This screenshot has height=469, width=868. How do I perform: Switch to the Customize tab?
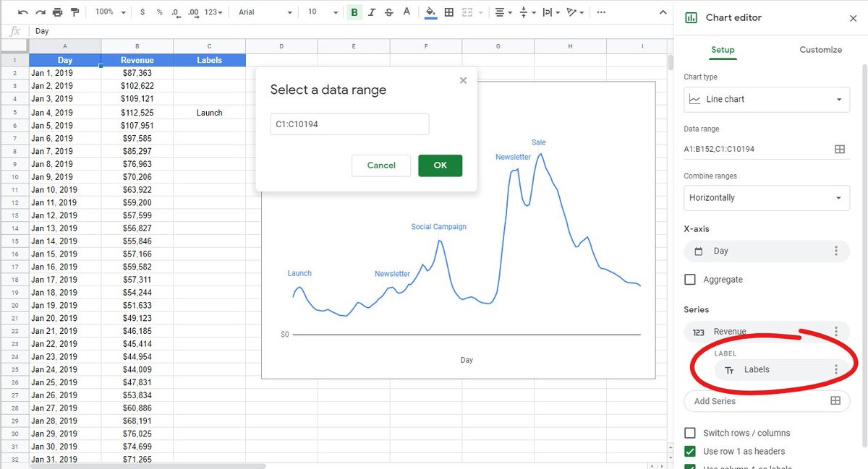[820, 50]
